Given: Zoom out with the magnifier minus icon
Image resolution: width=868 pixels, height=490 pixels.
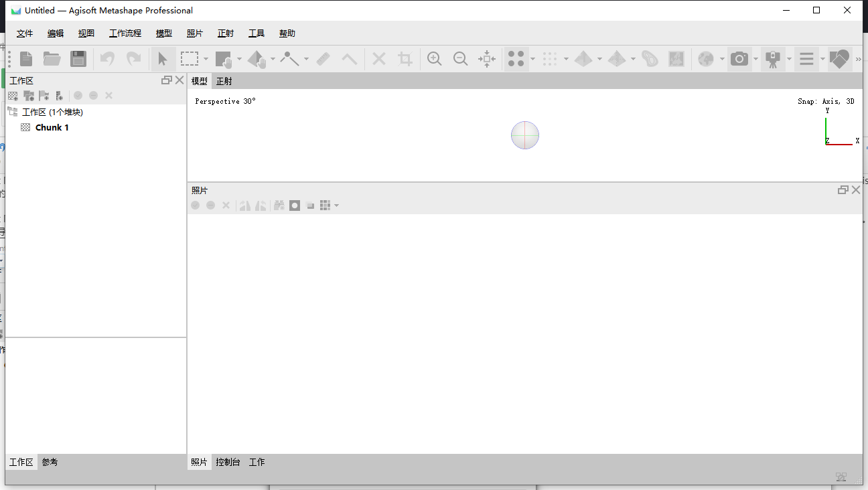Looking at the screenshot, I should click(460, 59).
